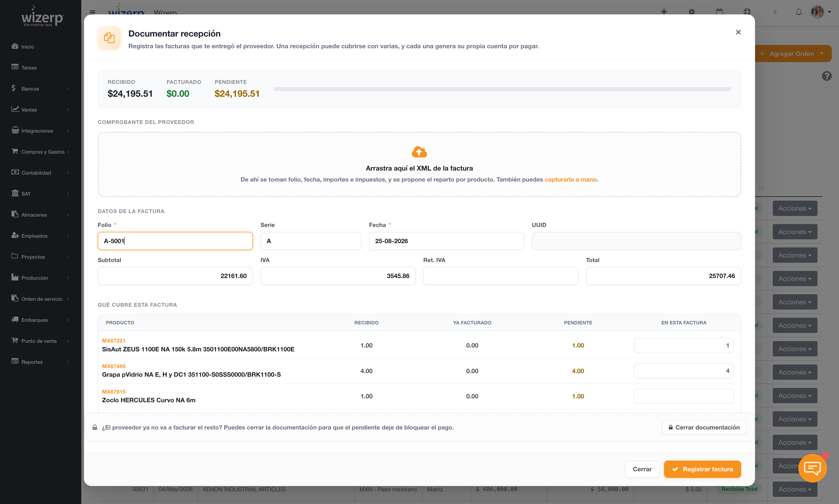
Task: Expand the Integraciones submenu chevron
Action: click(68, 131)
